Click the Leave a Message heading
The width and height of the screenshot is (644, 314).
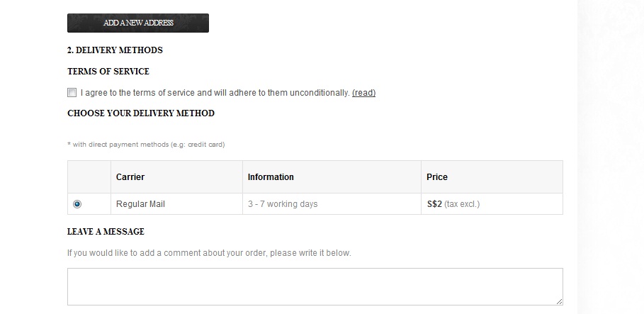106,232
